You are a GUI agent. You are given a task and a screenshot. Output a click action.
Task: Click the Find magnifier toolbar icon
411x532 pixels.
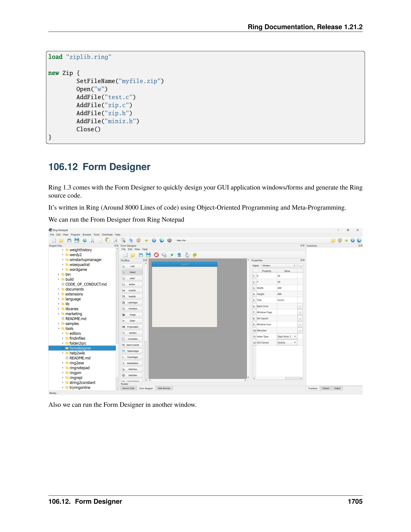[123, 241]
